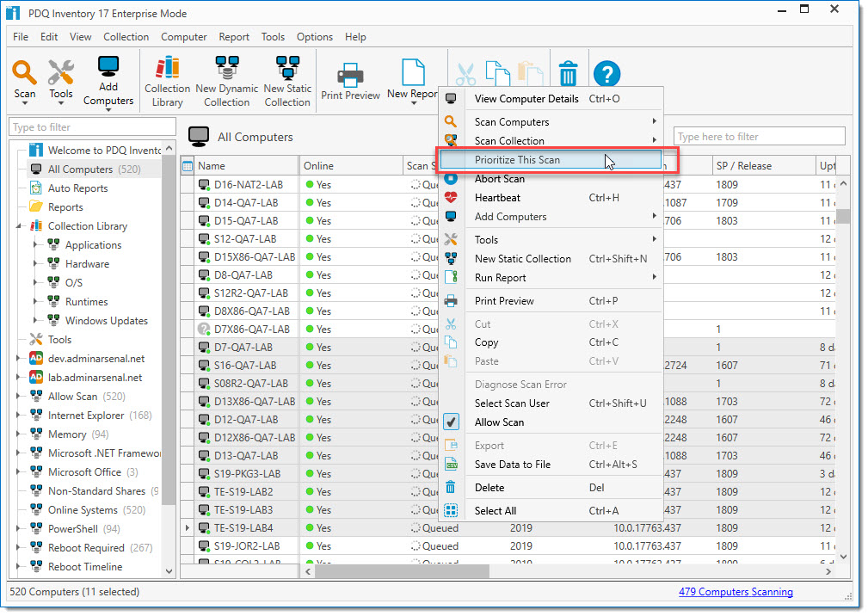
Task: Collapse the Collection Library tree node
Action: coord(18,225)
